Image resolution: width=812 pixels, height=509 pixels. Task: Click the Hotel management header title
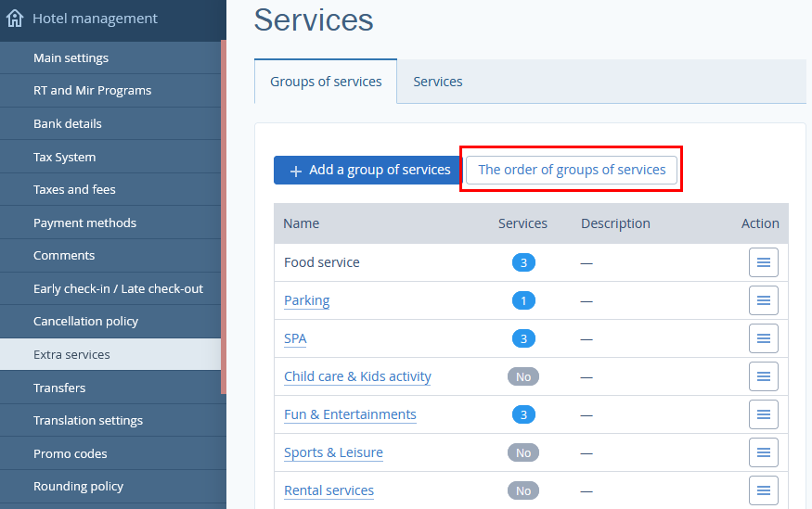coord(95,19)
